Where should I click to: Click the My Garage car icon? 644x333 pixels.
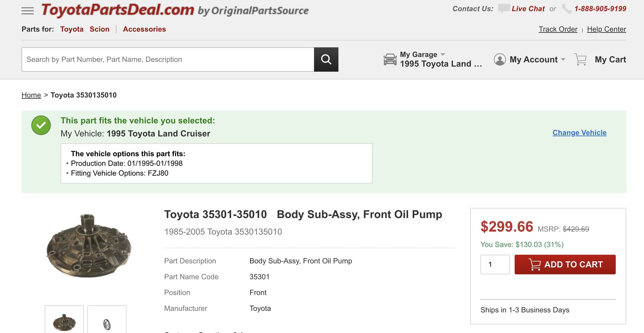point(390,59)
